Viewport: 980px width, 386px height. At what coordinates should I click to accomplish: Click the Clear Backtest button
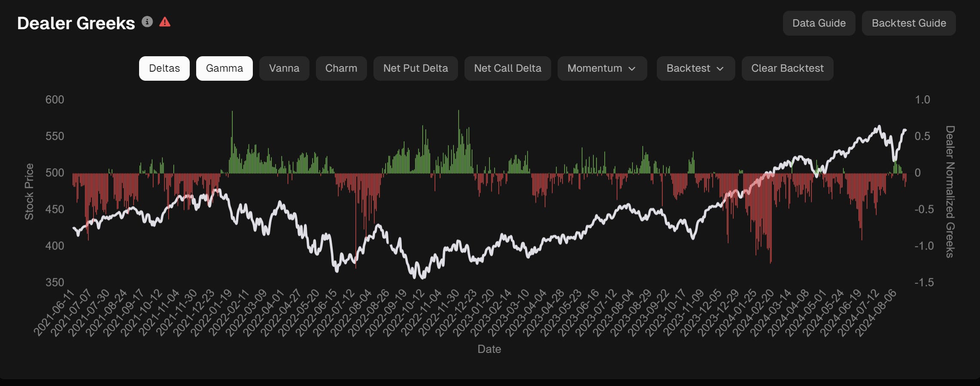coord(788,68)
